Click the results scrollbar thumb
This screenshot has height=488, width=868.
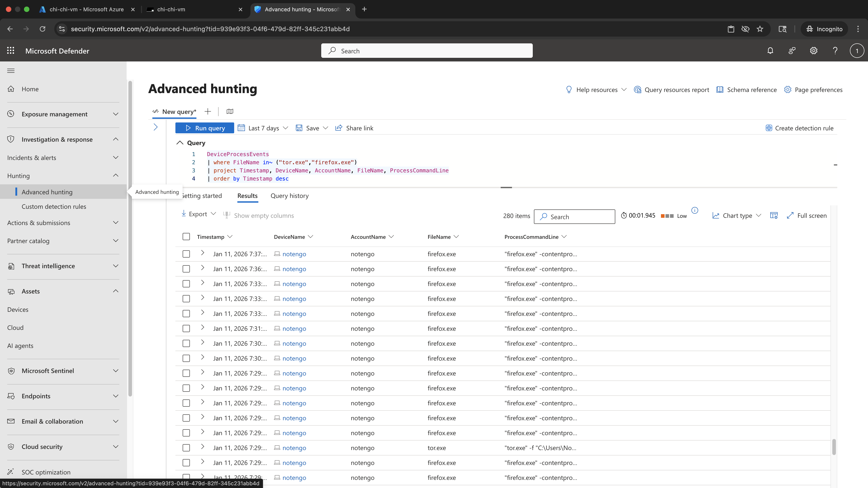[x=834, y=447]
